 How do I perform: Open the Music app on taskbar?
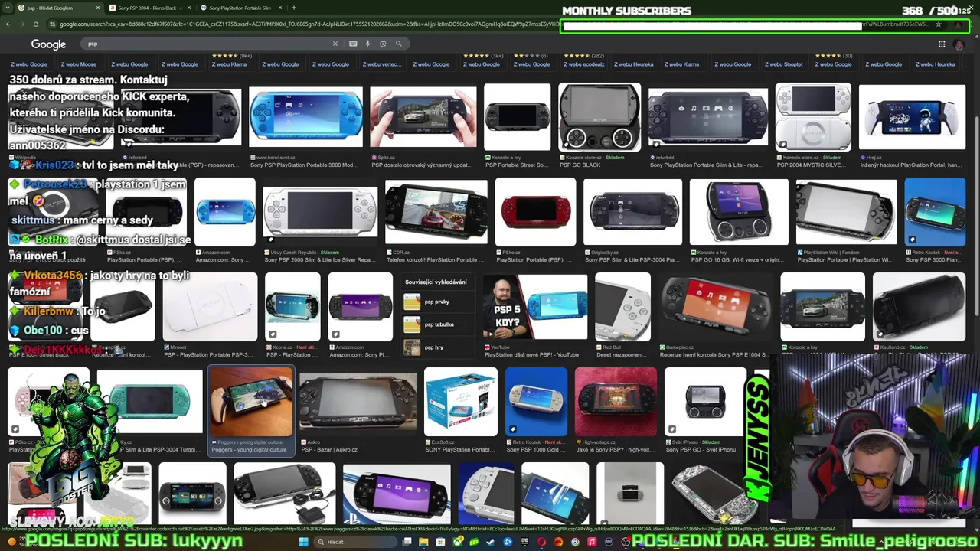(x=592, y=542)
